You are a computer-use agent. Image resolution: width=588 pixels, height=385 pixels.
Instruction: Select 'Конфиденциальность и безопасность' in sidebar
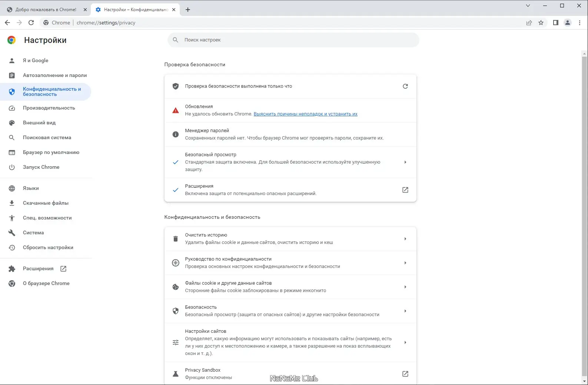[46, 92]
